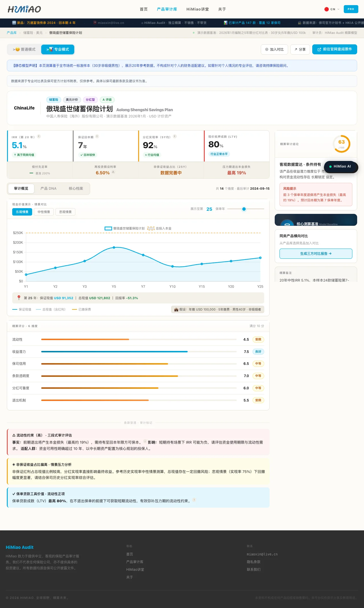The width and height of the screenshot is (364, 608).
Task: Toggle 傲珑盛世储蓄保险计划 chart legend series
Action: click(125, 228)
